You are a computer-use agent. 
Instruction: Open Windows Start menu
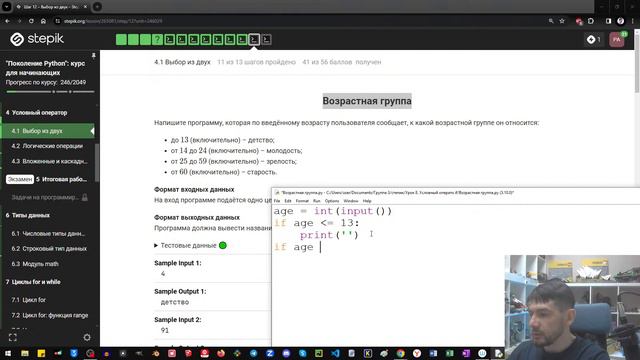(x=8, y=353)
